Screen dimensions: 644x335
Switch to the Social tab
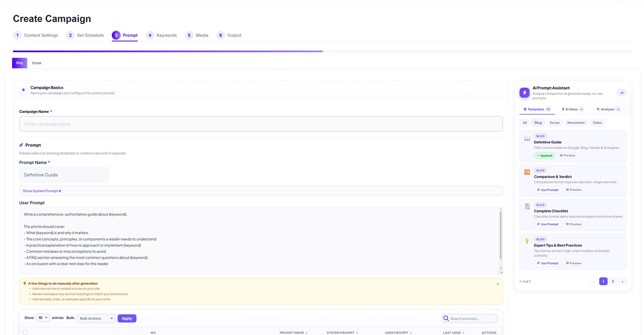coord(37,63)
